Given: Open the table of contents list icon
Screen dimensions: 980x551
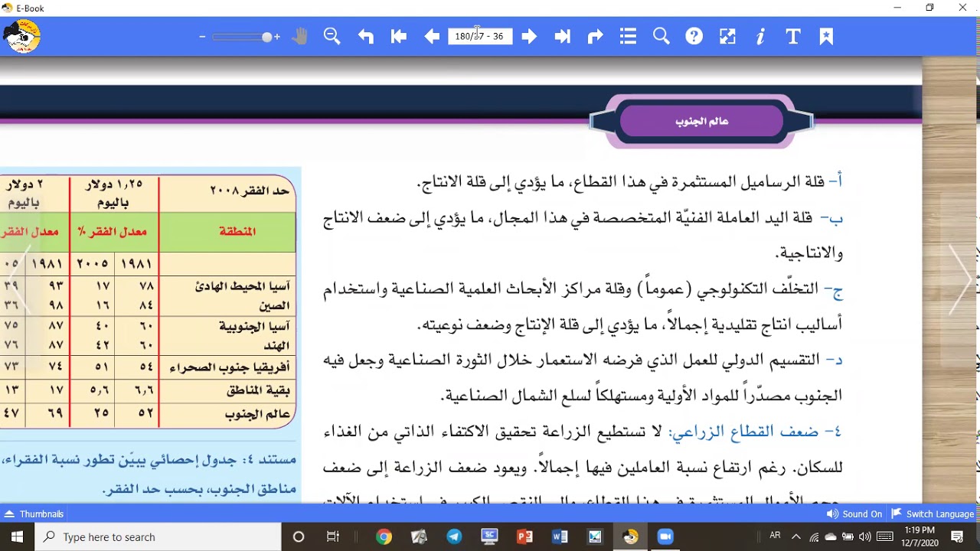Looking at the screenshot, I should tap(629, 36).
